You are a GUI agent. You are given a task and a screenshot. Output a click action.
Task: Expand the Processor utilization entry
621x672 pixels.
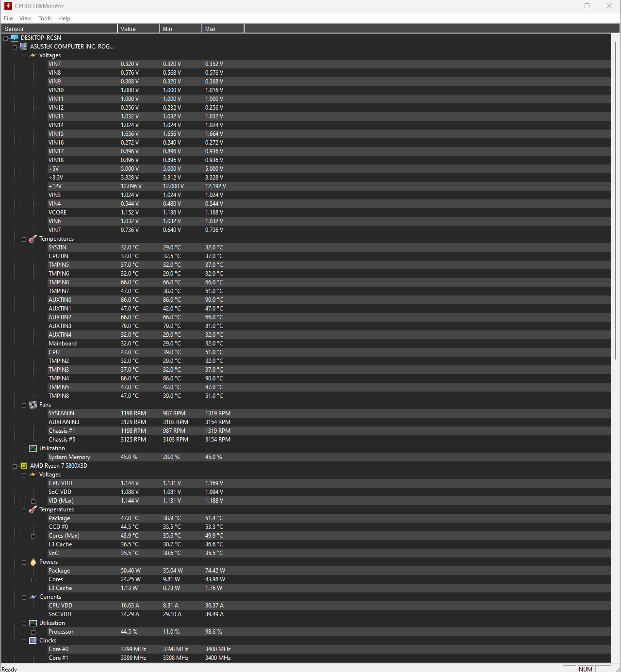pos(33,632)
